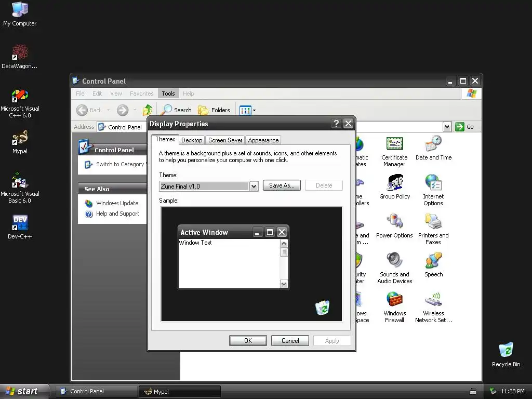Open the Help and Support link
This screenshot has width=532, height=399.
[112, 214]
